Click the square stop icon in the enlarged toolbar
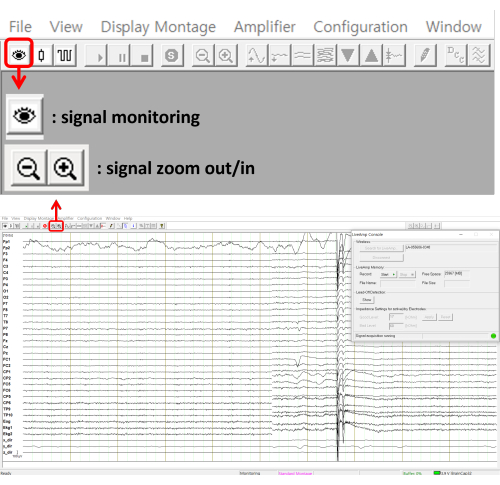This screenshot has height=485, width=500. tap(143, 55)
